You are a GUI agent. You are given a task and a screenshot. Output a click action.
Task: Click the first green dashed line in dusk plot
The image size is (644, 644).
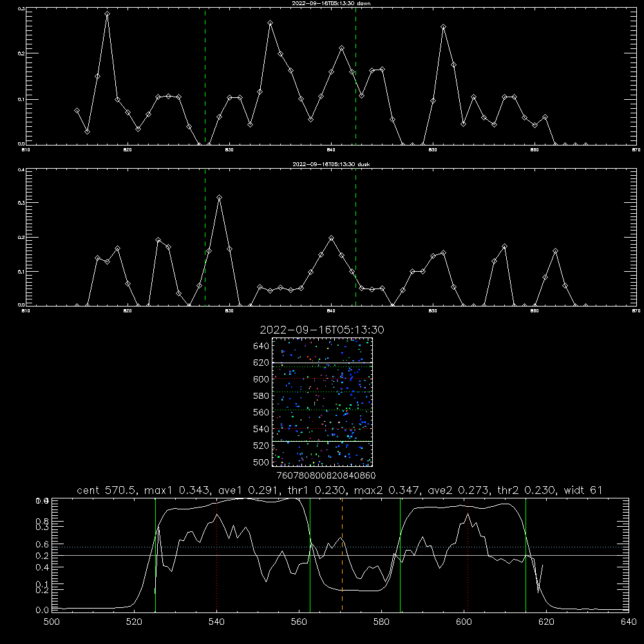pyautogui.click(x=205, y=237)
